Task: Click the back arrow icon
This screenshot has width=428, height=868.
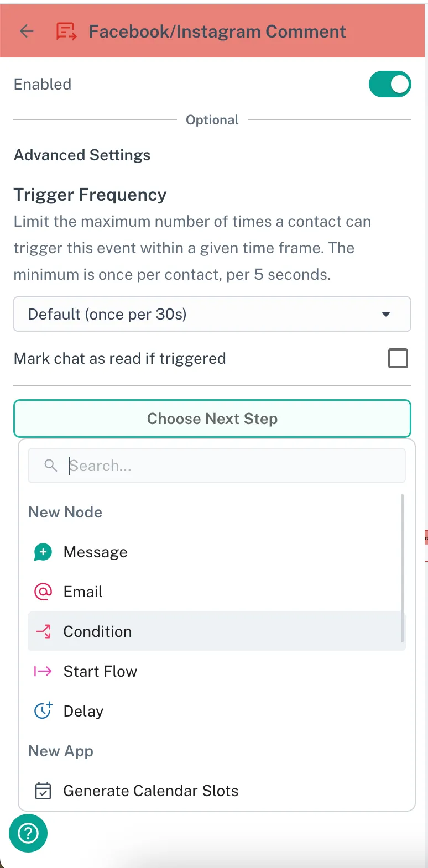Action: tap(27, 32)
